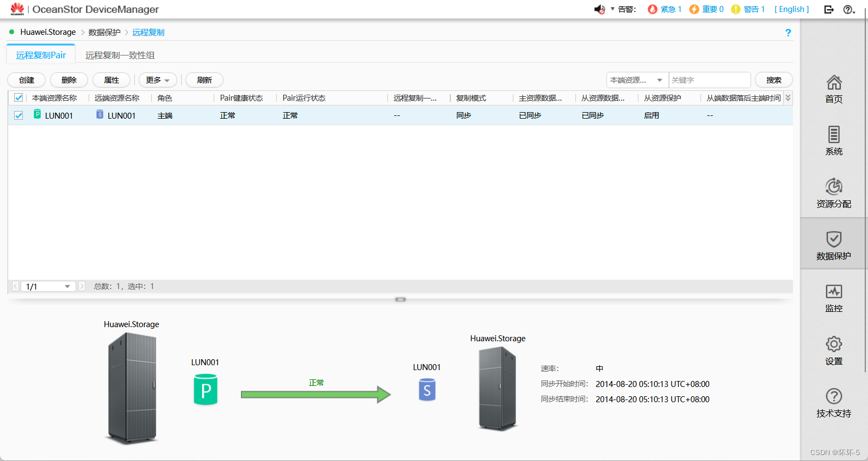This screenshot has height=461, width=868.
Task: Open warning alarms (警告 1)
Action: coord(748,9)
